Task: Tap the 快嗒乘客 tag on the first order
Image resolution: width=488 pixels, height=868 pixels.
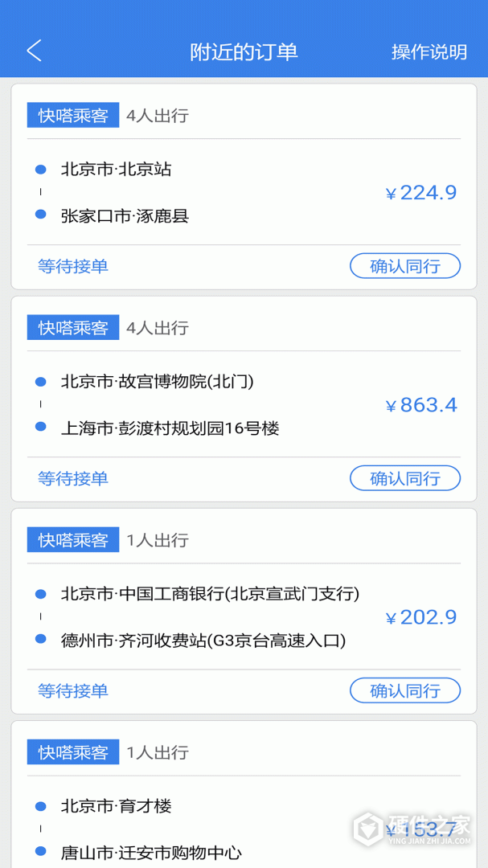Action: coord(72,115)
